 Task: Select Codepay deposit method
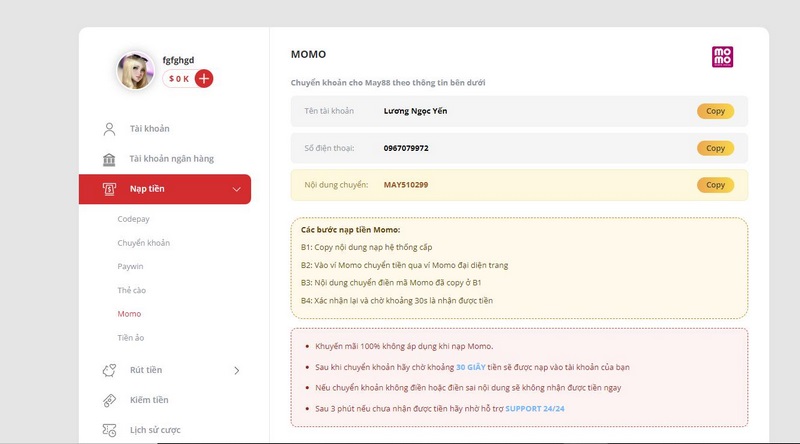[133, 219]
